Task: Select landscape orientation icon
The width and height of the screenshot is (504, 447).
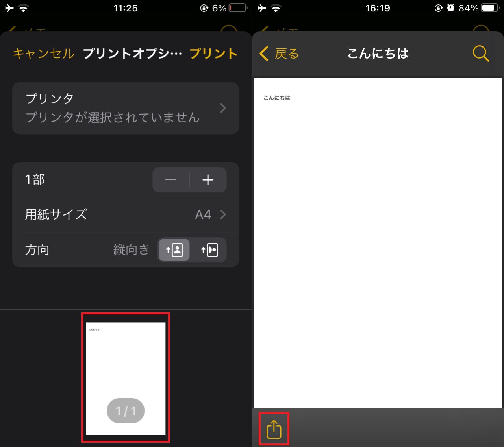Action: click(x=209, y=250)
